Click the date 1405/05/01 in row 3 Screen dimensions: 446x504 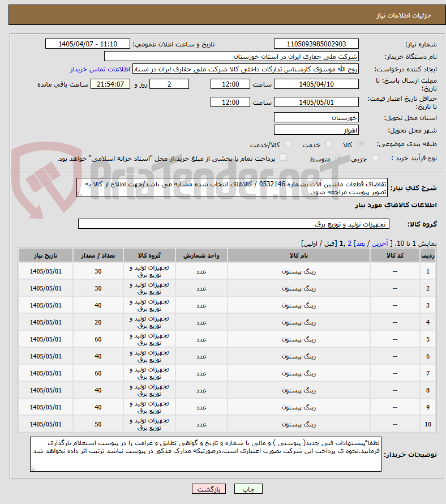tap(46, 305)
